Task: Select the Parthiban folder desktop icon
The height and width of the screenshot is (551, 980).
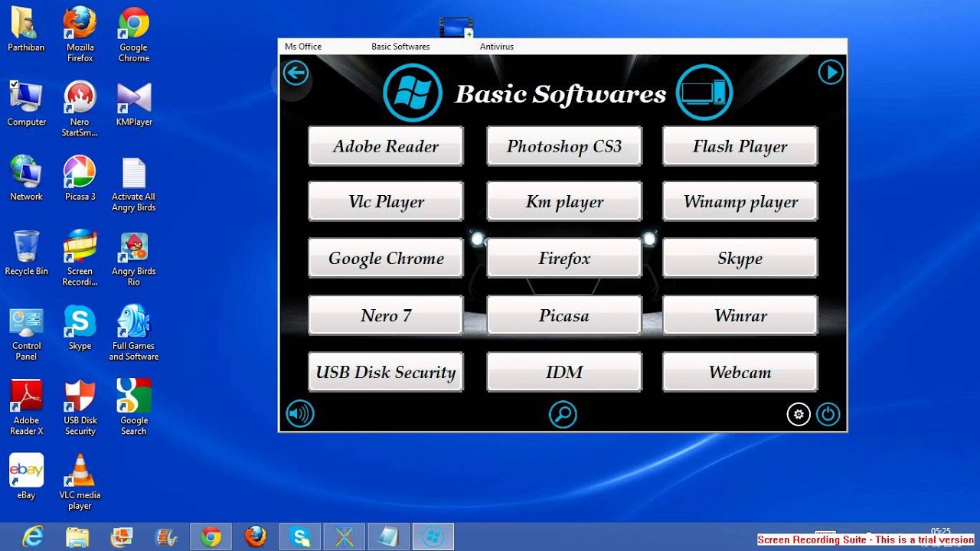Action: pos(26,29)
